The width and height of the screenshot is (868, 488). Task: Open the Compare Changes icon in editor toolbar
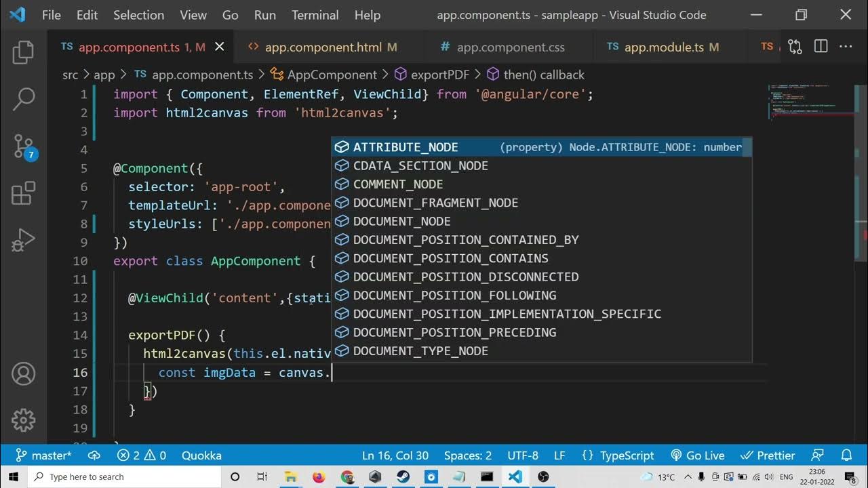tap(795, 47)
